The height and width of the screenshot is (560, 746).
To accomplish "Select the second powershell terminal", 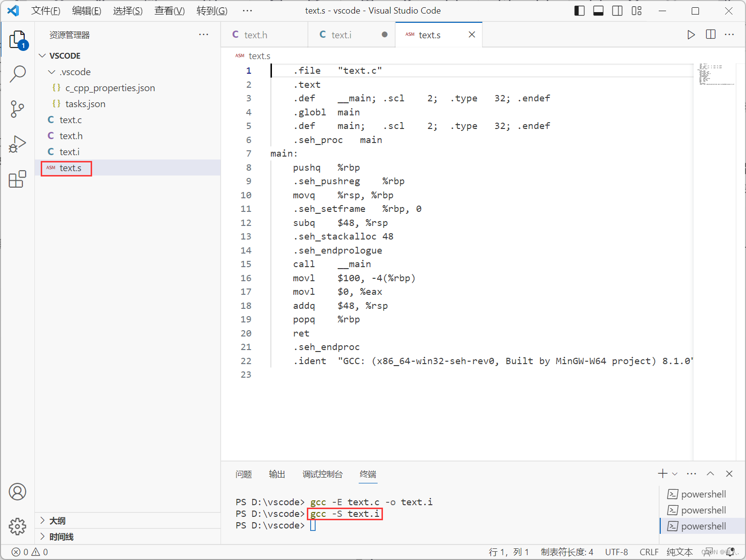I will [x=702, y=510].
